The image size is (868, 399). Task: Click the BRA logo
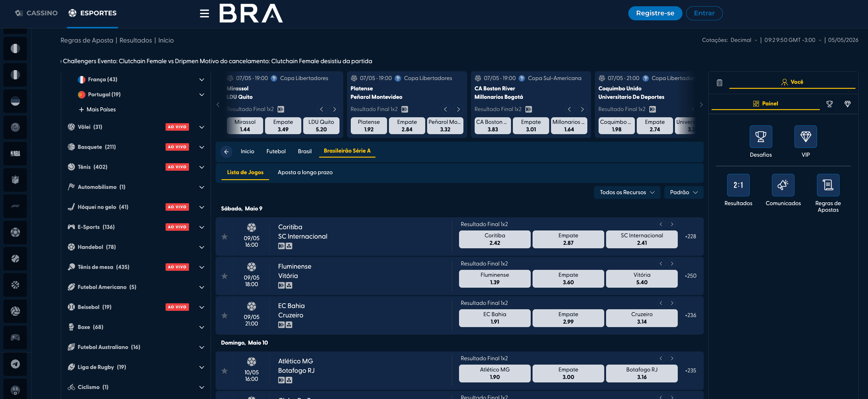pos(251,13)
